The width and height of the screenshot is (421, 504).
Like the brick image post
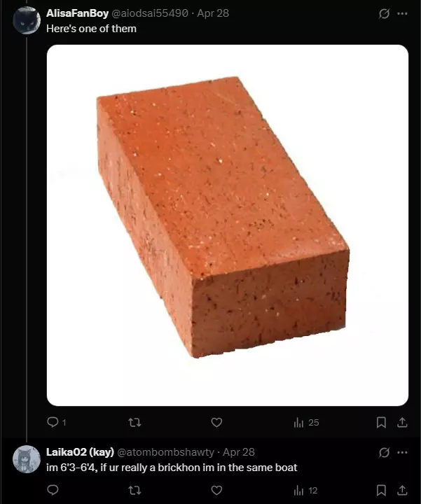(x=216, y=422)
